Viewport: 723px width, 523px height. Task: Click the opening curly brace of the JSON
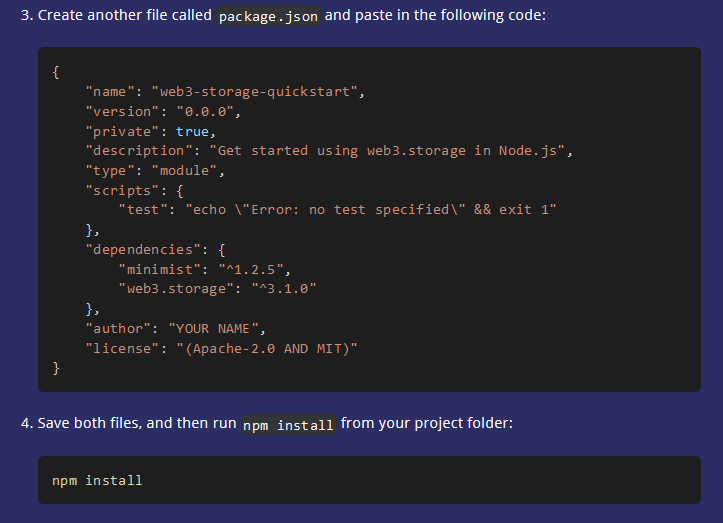[56, 72]
